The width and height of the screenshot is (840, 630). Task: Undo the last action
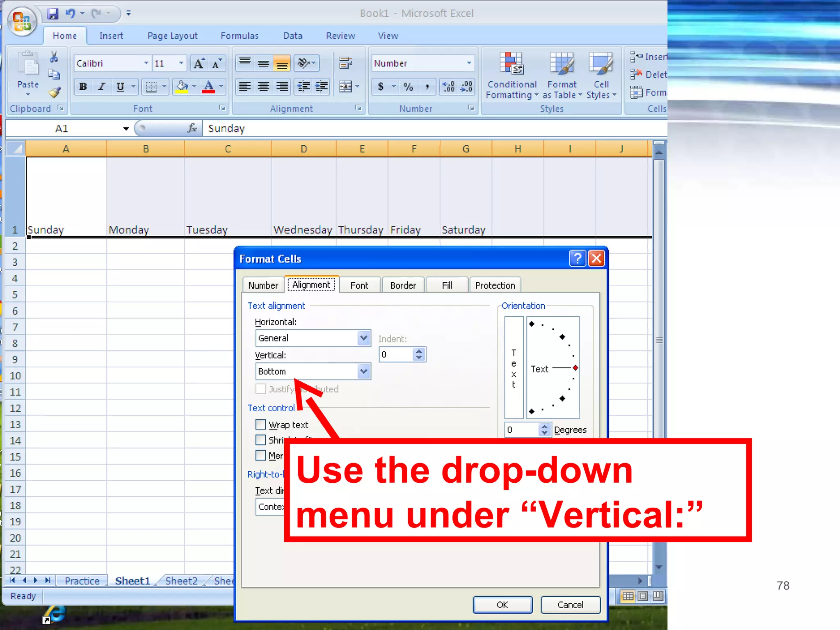[70, 14]
